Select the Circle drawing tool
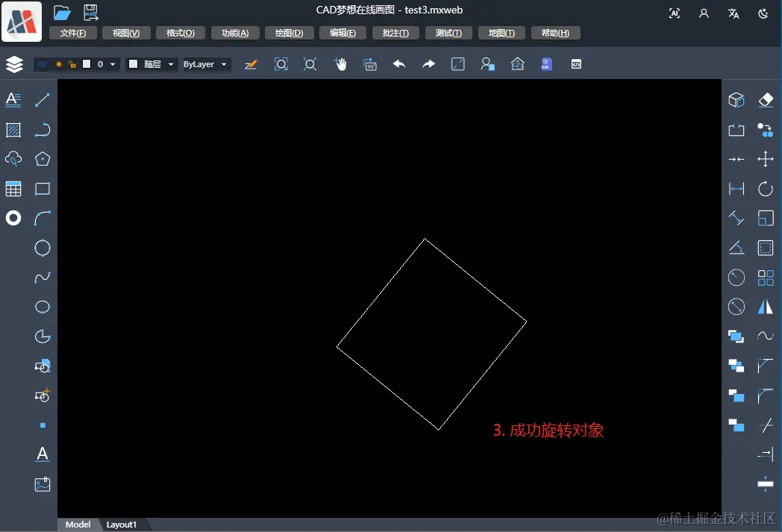The height and width of the screenshot is (532, 782). tap(43, 248)
